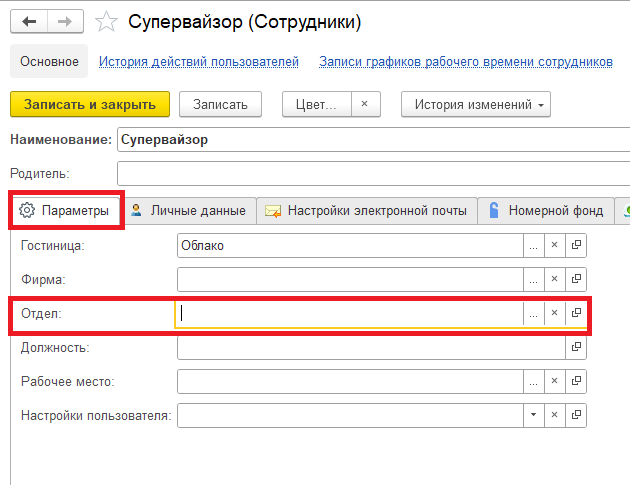
Task: Focus the Отдел input field
Action: 350,313
